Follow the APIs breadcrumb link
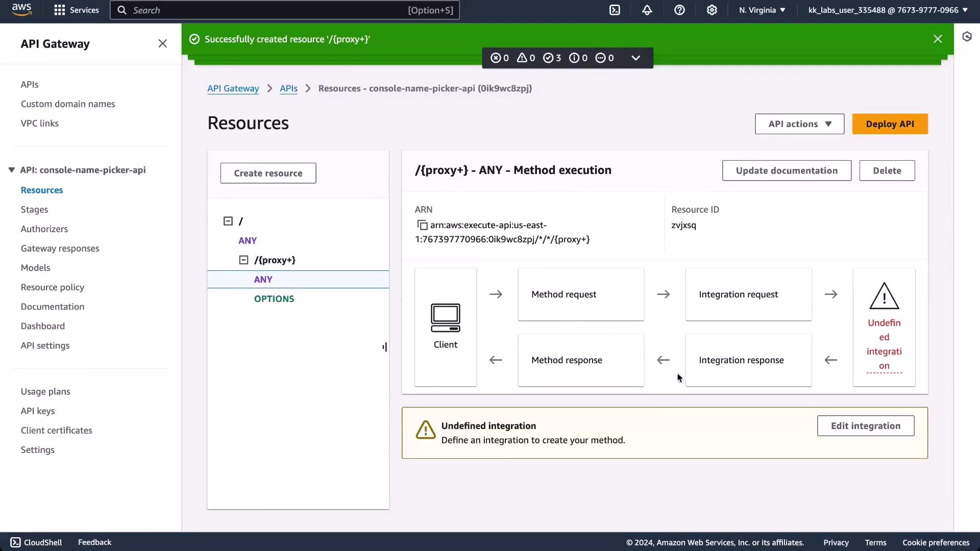The image size is (980, 551). [288, 89]
